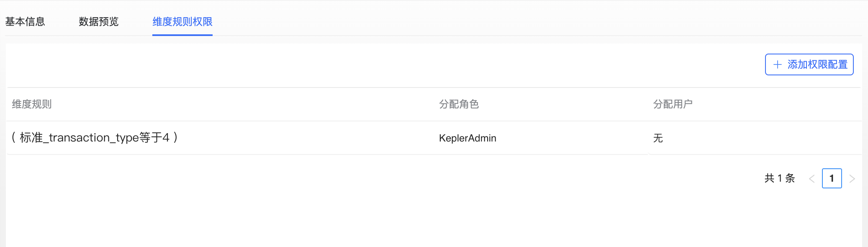Image resolution: width=868 pixels, height=247 pixels.
Task: Click the closing parenthesis of the rule
Action: coord(175,137)
